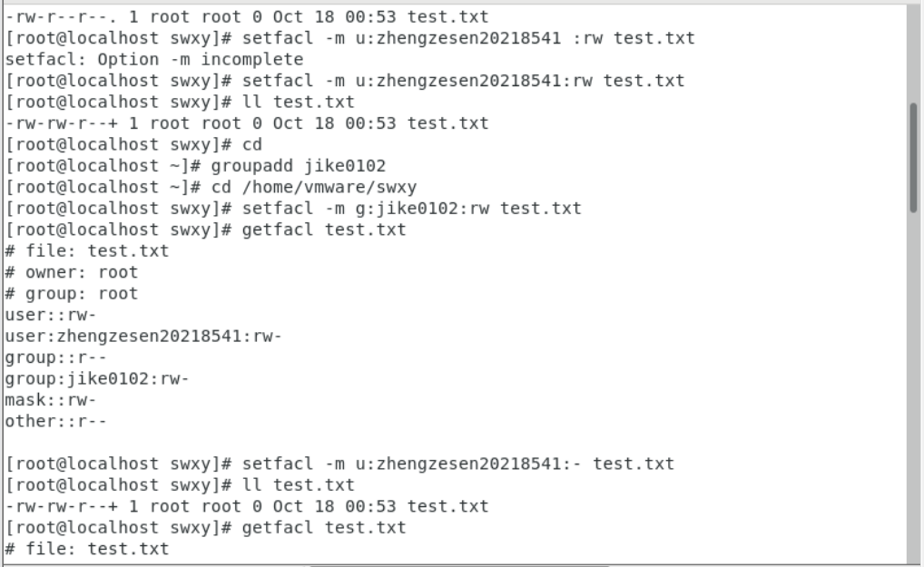The width and height of the screenshot is (924, 567).
Task: Click the scrollbar track below the thumb
Action: 913,381
